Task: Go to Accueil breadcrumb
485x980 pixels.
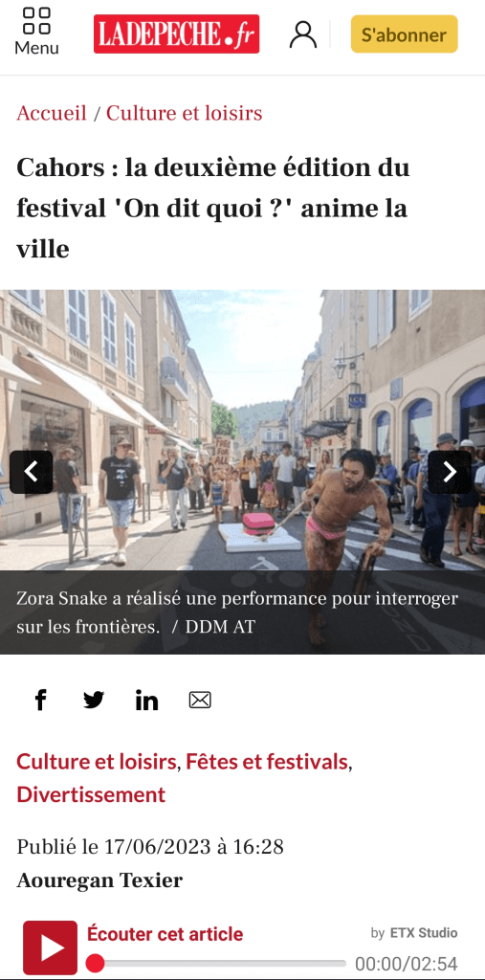Action: pyautogui.click(x=52, y=113)
